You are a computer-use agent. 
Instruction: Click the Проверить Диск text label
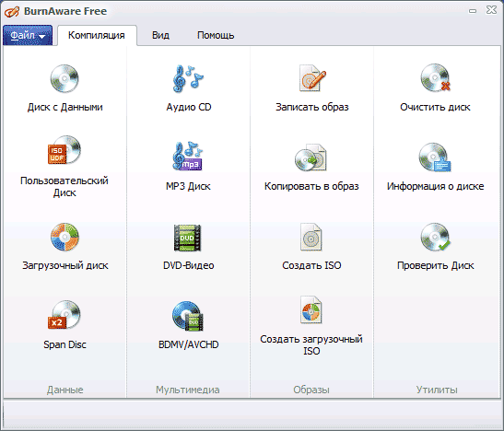436,265
